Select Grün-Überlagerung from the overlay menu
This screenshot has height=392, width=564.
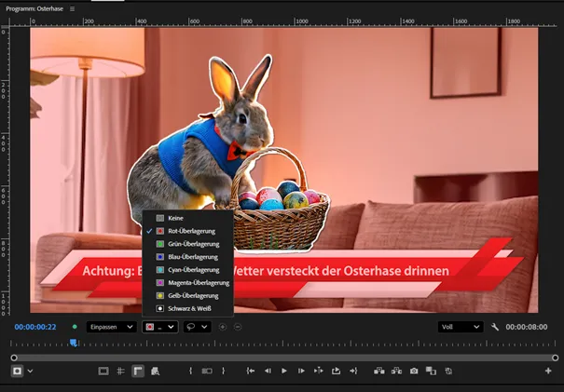[193, 243]
